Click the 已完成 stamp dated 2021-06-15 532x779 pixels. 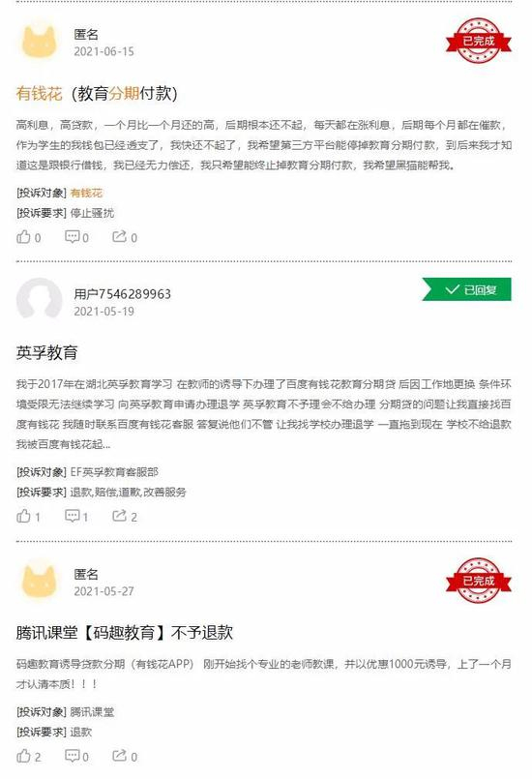pos(478,41)
